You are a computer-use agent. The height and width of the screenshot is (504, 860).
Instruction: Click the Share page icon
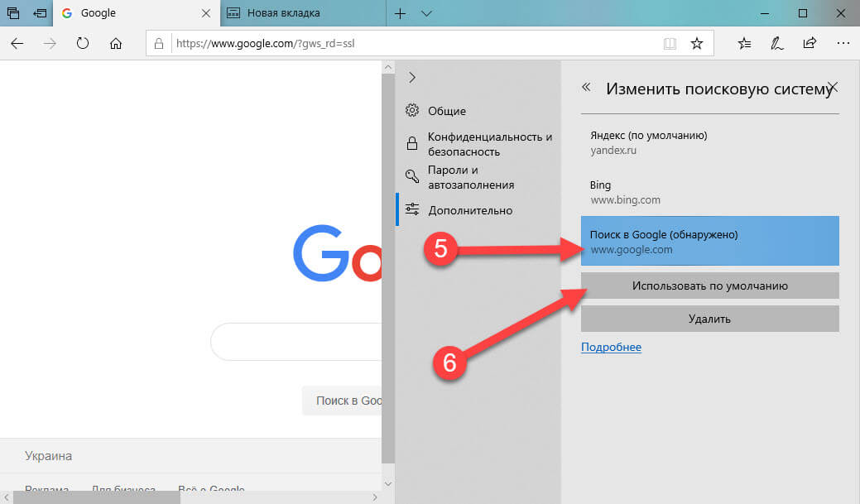(810, 43)
